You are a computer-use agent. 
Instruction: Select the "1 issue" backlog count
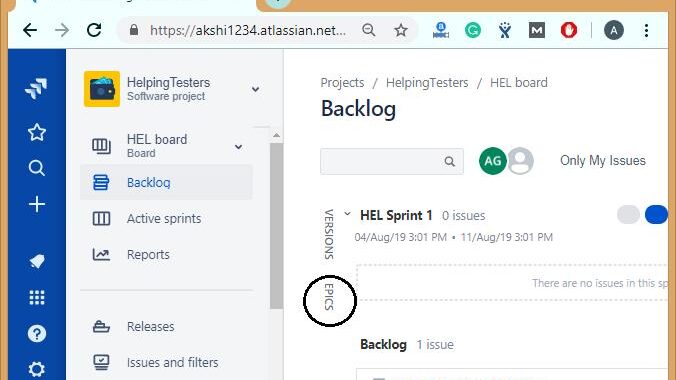click(435, 345)
